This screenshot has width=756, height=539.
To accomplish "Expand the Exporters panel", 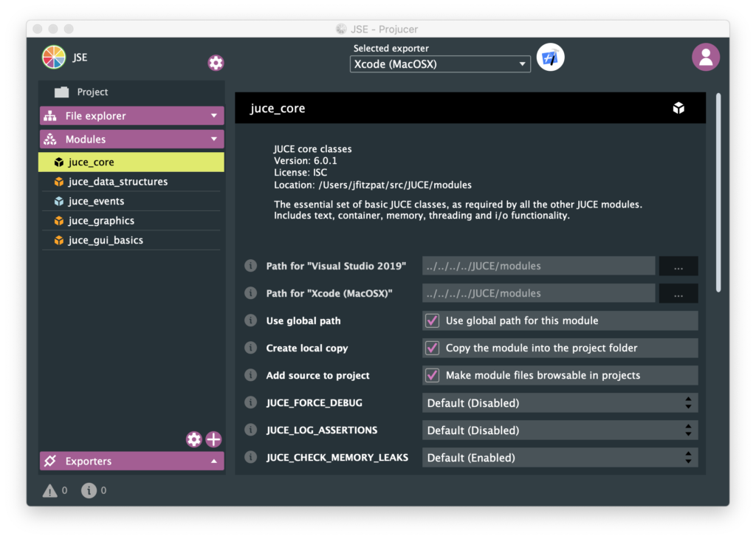I will point(131,461).
